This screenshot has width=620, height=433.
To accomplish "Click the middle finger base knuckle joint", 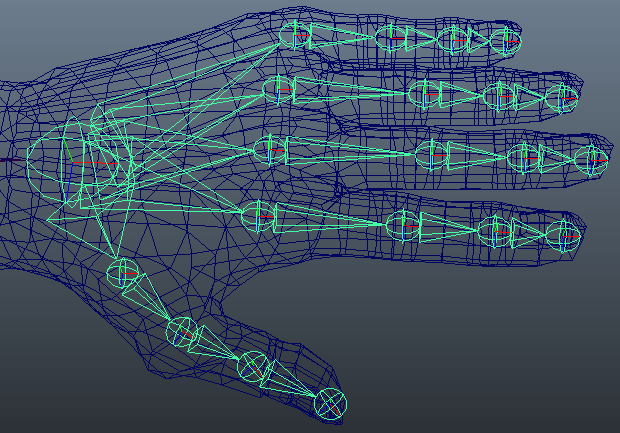I will coord(269,151).
